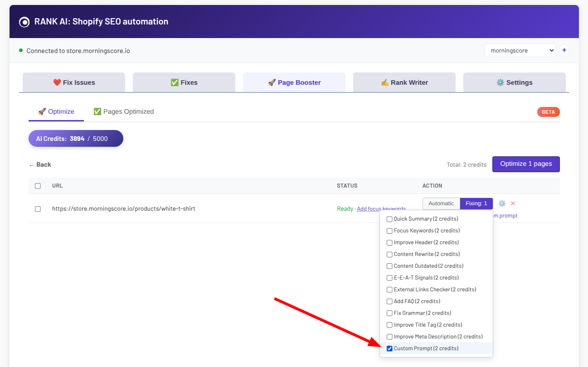588x367 pixels.
Task: Toggle the select-all checkbox in table header
Action: [38, 186]
